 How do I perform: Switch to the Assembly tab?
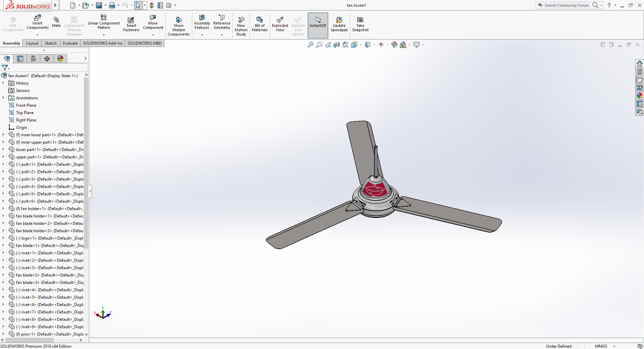point(11,43)
